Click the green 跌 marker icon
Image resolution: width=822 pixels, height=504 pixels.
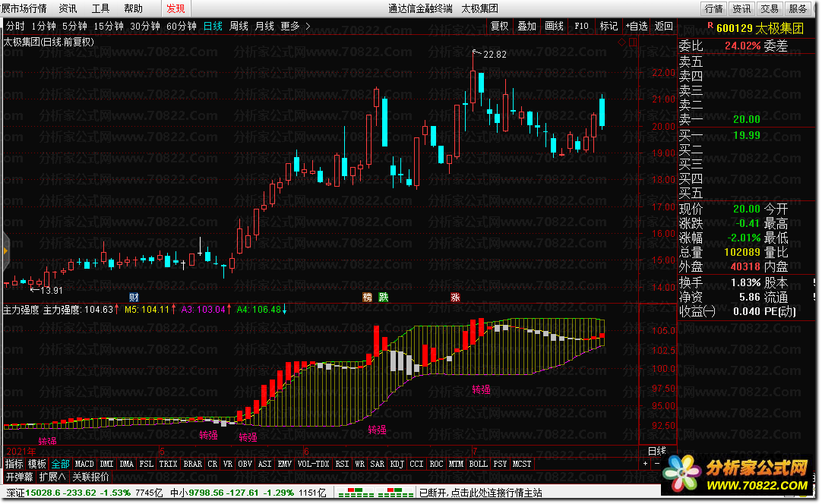pos(383,297)
